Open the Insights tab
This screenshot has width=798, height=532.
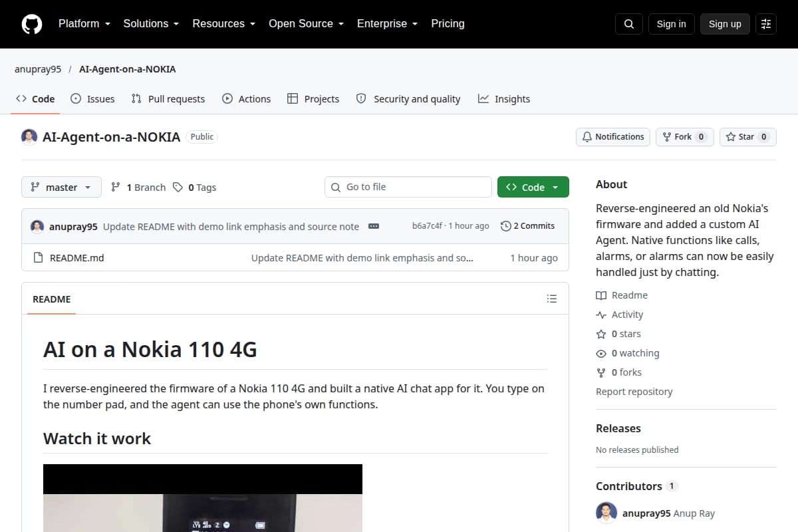504,98
